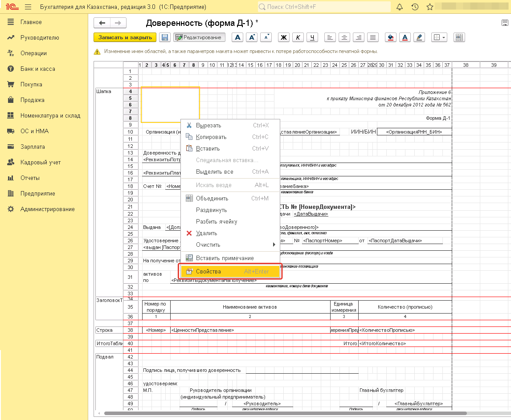Select column header 38
The width and height of the screenshot is (511, 420).
466,65
